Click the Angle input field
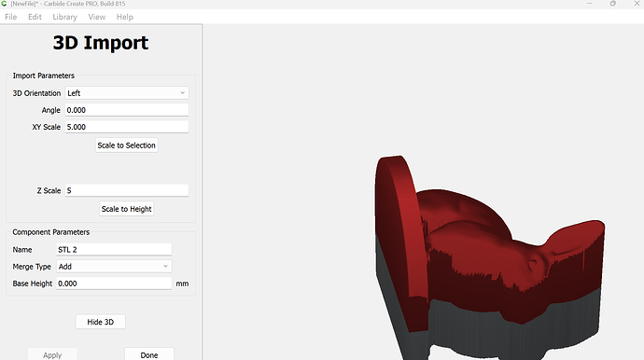The width and height of the screenshot is (644, 360). click(x=127, y=110)
